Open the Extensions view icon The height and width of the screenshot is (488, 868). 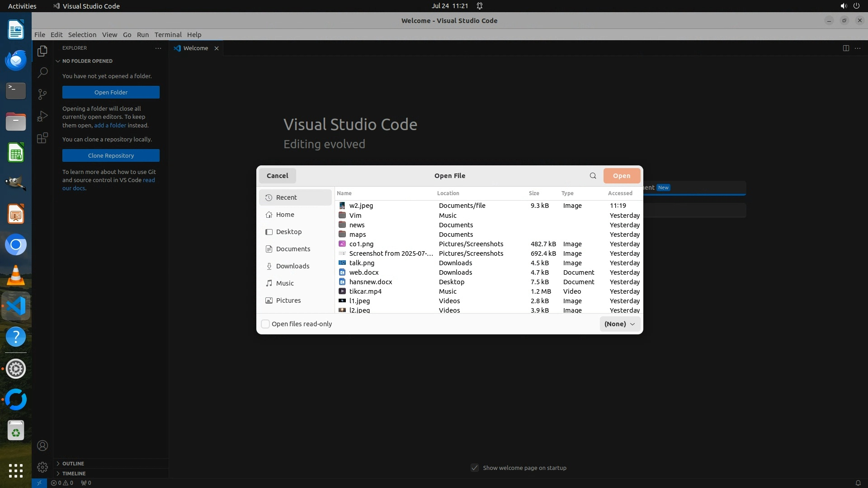pyautogui.click(x=42, y=138)
